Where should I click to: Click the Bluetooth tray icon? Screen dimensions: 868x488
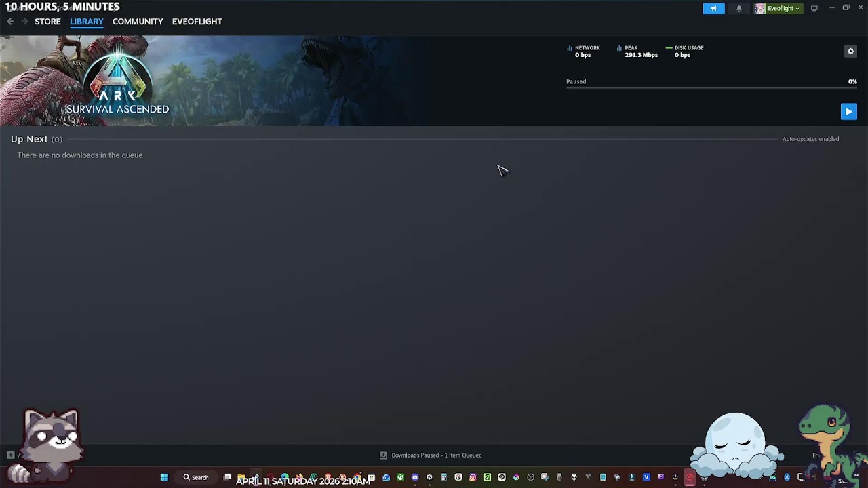pos(787,477)
